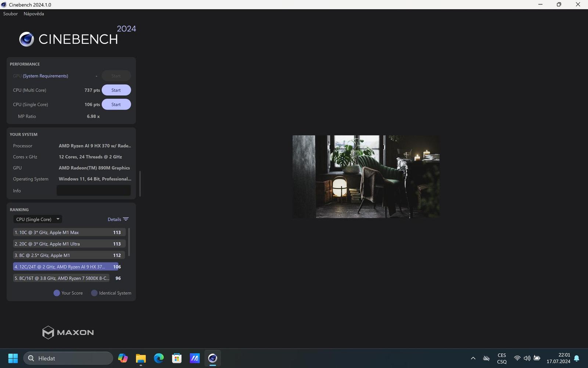Open the Nápověda menu
Viewport: 588px width, 368px height.
point(34,14)
